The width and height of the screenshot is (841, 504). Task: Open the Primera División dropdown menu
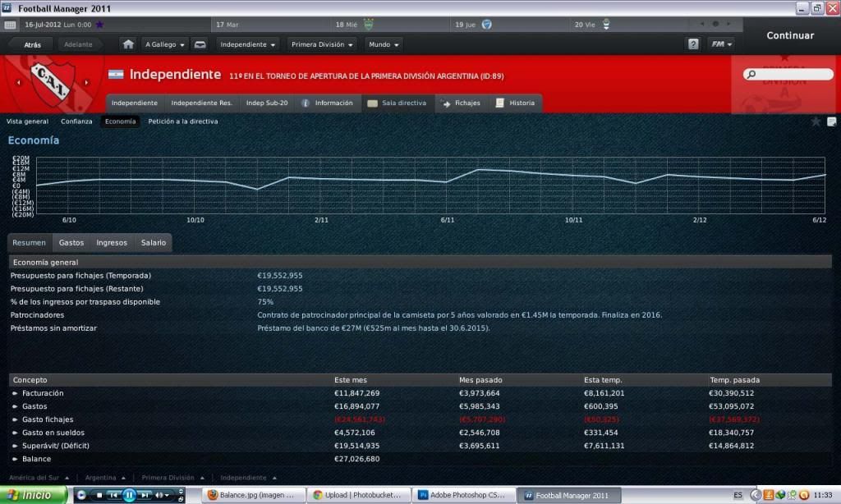tap(322, 44)
